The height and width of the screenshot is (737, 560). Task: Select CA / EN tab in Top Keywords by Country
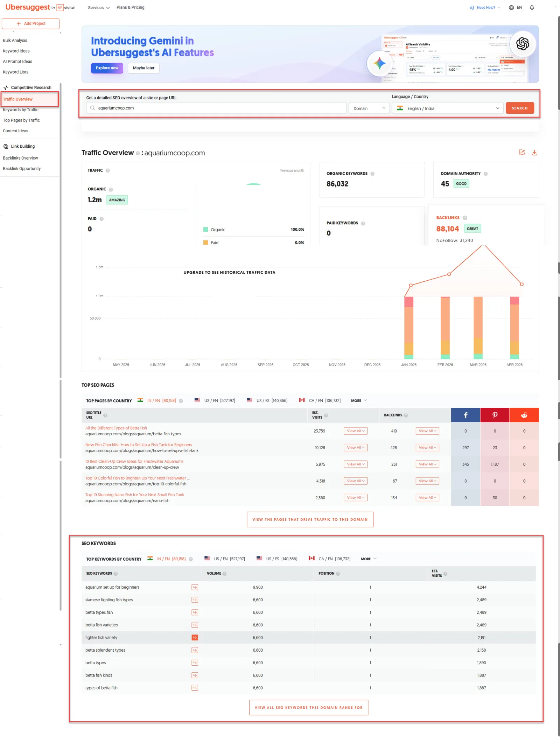(x=329, y=559)
